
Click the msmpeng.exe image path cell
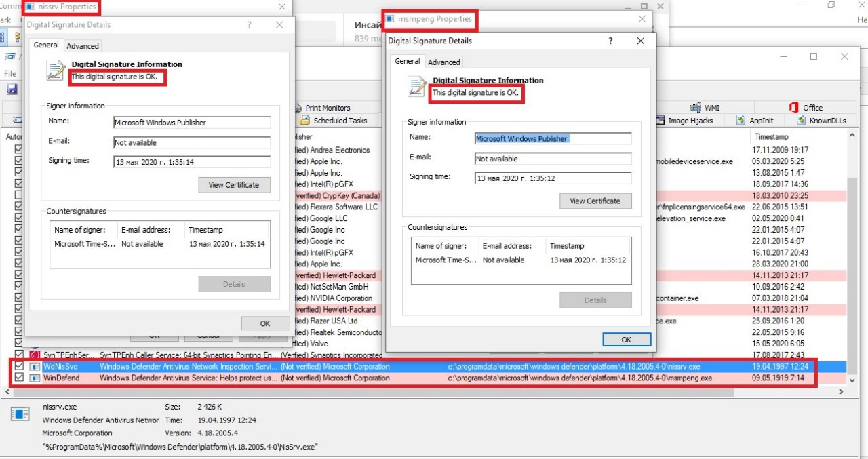point(580,378)
